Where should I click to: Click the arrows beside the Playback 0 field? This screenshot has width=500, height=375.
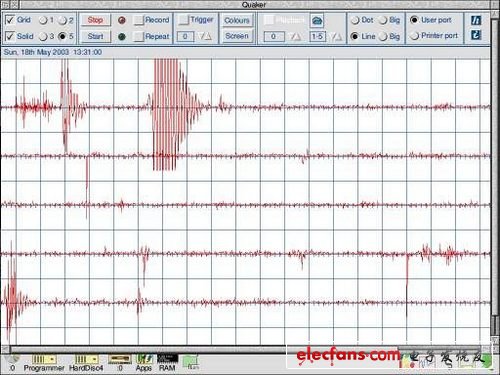(295, 36)
